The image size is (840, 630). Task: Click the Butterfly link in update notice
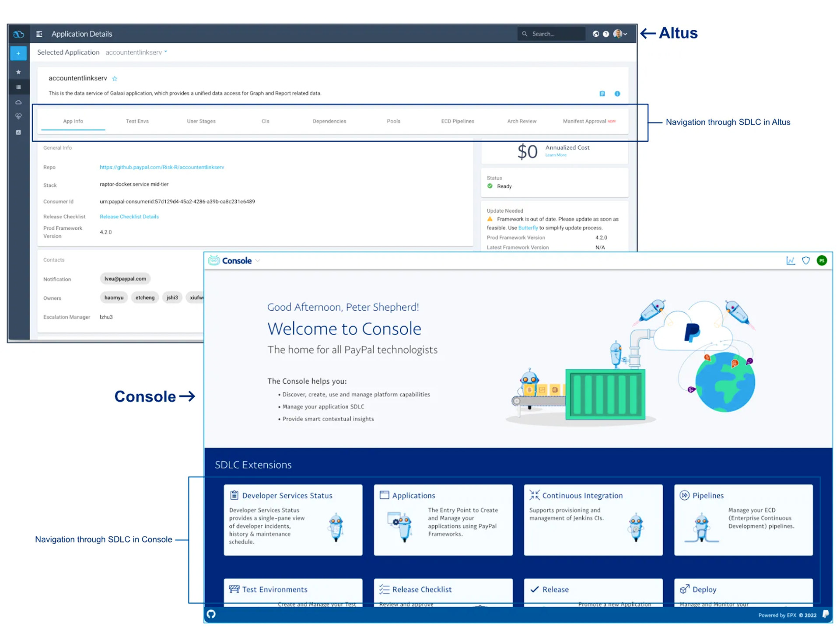coord(528,228)
